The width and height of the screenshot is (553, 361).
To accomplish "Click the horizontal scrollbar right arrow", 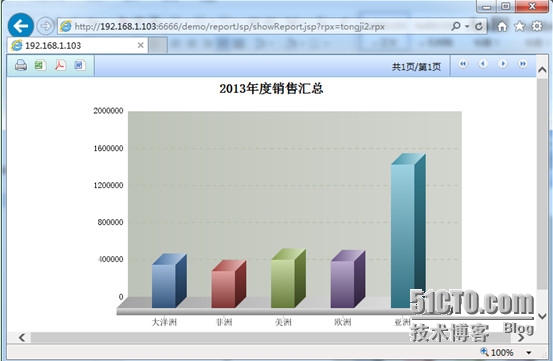I will [x=521, y=337].
